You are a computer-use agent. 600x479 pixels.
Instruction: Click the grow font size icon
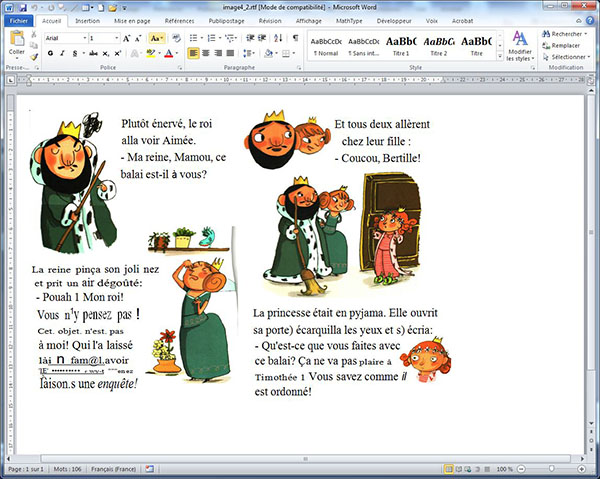(126, 37)
